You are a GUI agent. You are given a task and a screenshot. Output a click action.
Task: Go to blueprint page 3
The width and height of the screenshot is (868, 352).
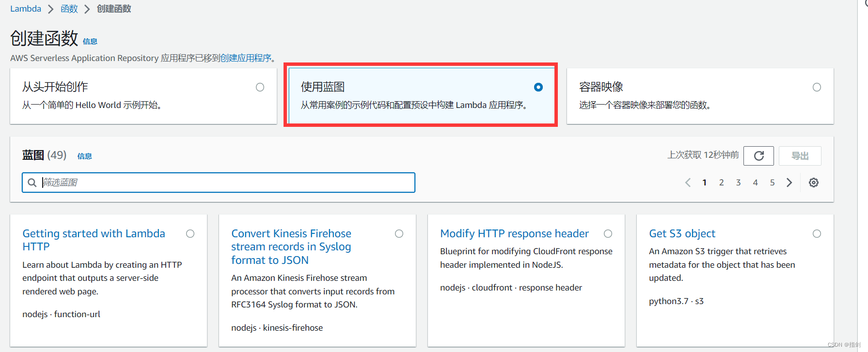739,183
